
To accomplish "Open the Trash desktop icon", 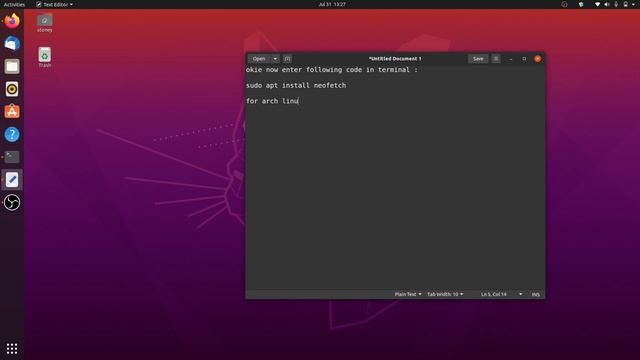I will pyautogui.click(x=44, y=57).
